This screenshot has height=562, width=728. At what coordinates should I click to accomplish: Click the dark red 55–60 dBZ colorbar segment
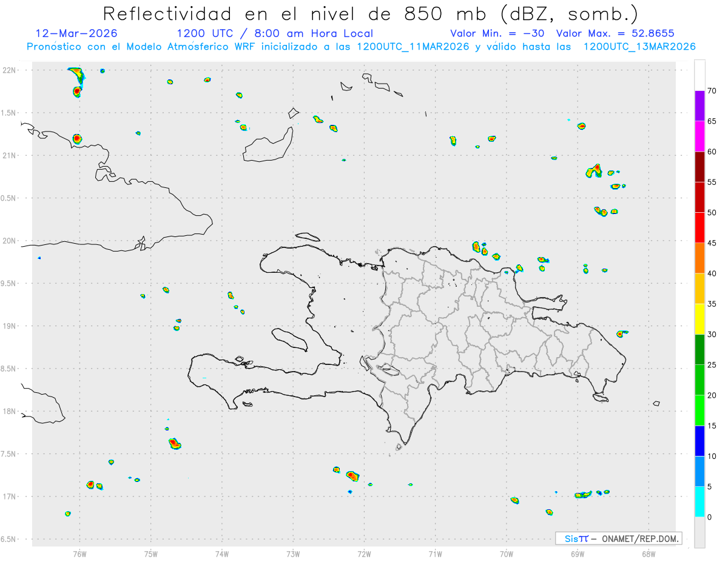[x=699, y=167]
